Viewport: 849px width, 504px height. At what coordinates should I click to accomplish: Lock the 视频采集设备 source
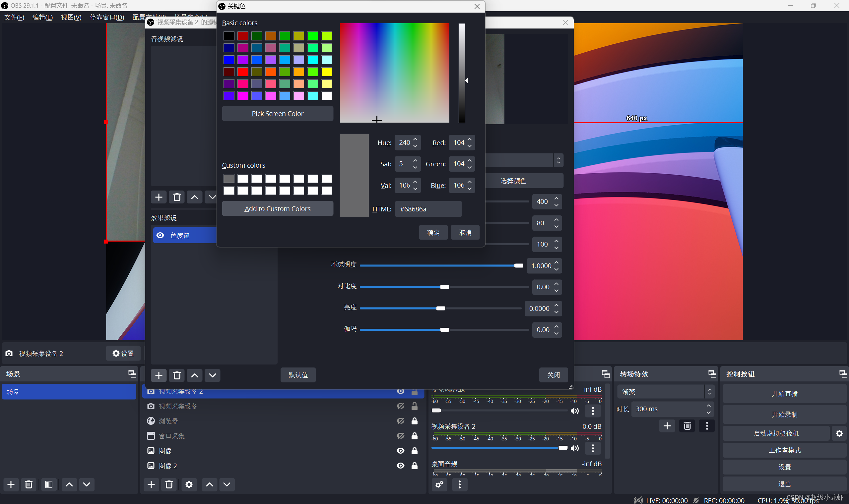415,406
